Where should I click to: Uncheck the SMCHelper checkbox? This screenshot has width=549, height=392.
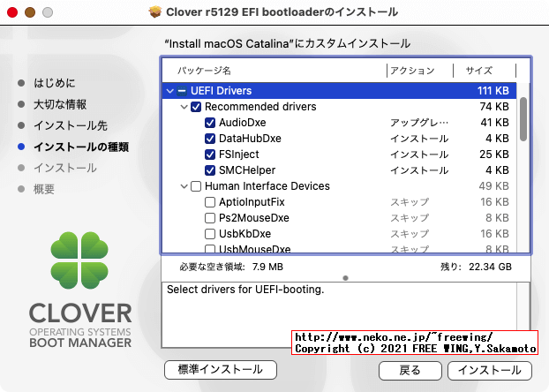tap(210, 170)
